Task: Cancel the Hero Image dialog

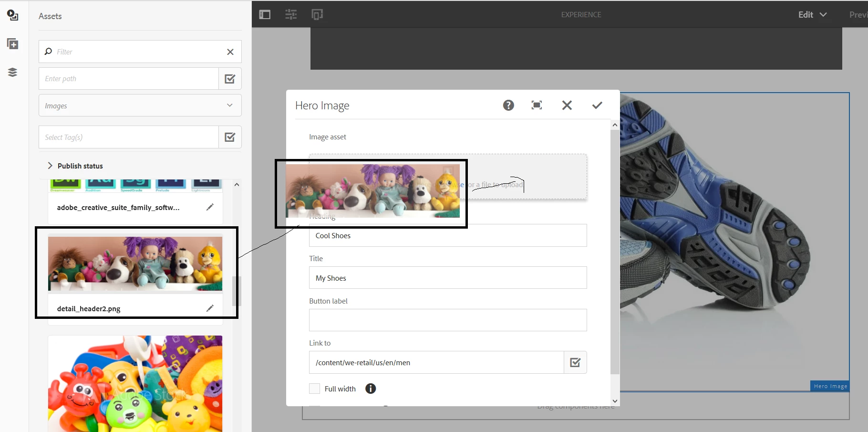Action: pos(567,105)
